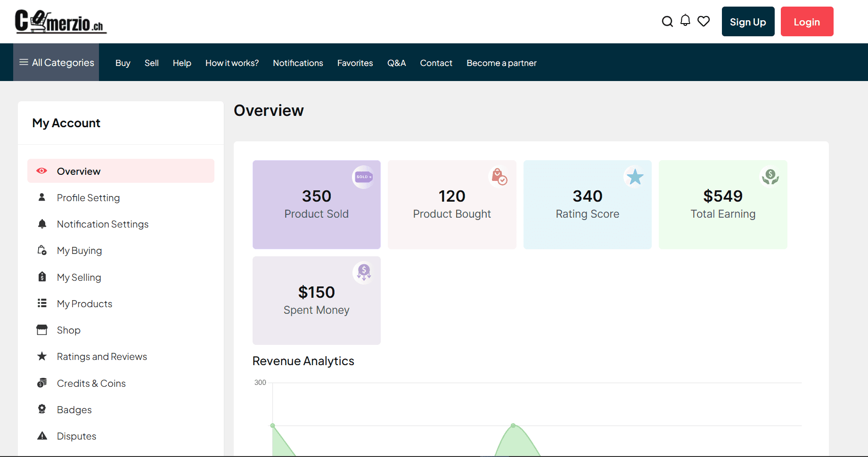Click the bell icon beside Notification Settings
Screen dimensions: 868x457
(42, 224)
